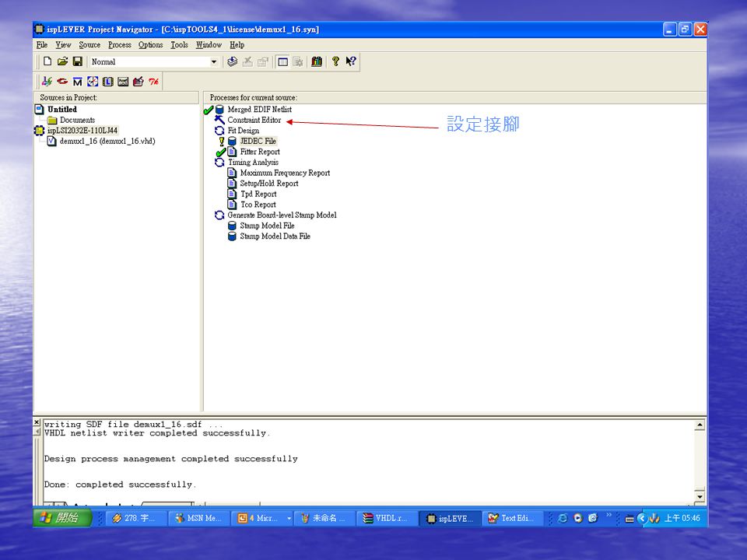Open the Normal view dropdown

pos(214,62)
